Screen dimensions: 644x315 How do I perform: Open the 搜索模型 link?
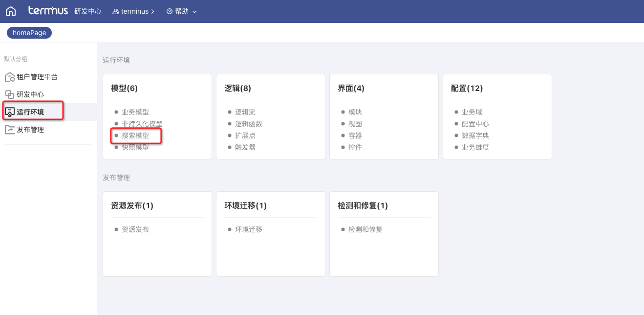pos(135,135)
